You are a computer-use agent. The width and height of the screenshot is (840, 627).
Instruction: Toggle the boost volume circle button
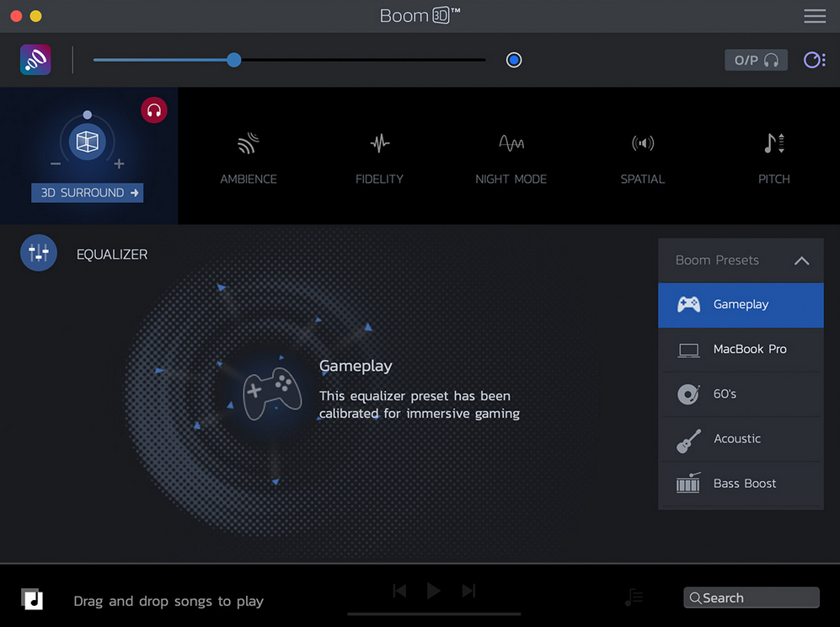coord(514,60)
